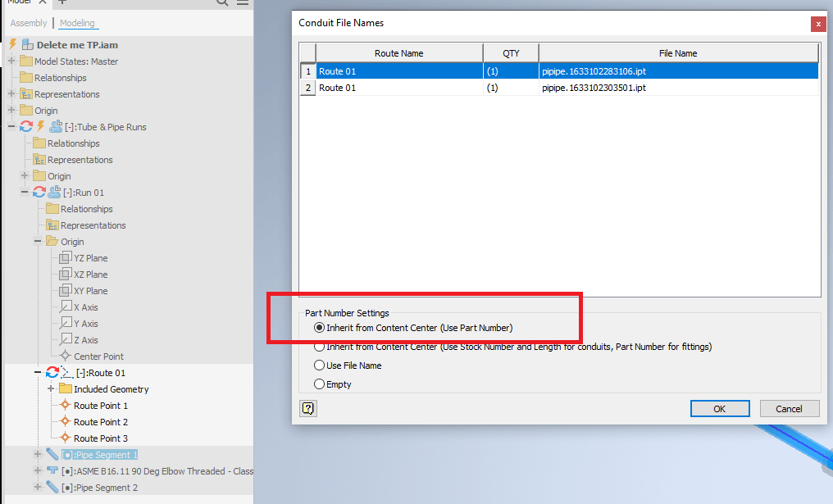Screen dimensions: 833x504
Task: Enable Inherit from Content Center (Use Part Number)
Action: point(320,330)
